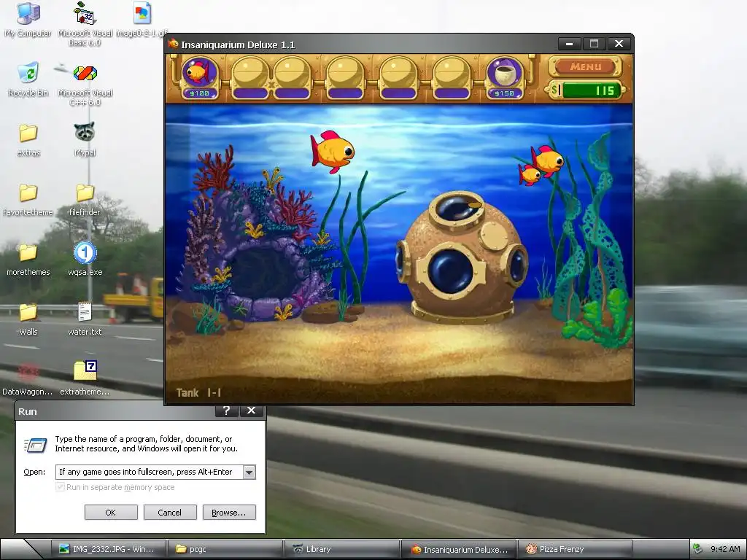The image size is (747, 560).
Task: Select the filefinder folder
Action: point(85,200)
